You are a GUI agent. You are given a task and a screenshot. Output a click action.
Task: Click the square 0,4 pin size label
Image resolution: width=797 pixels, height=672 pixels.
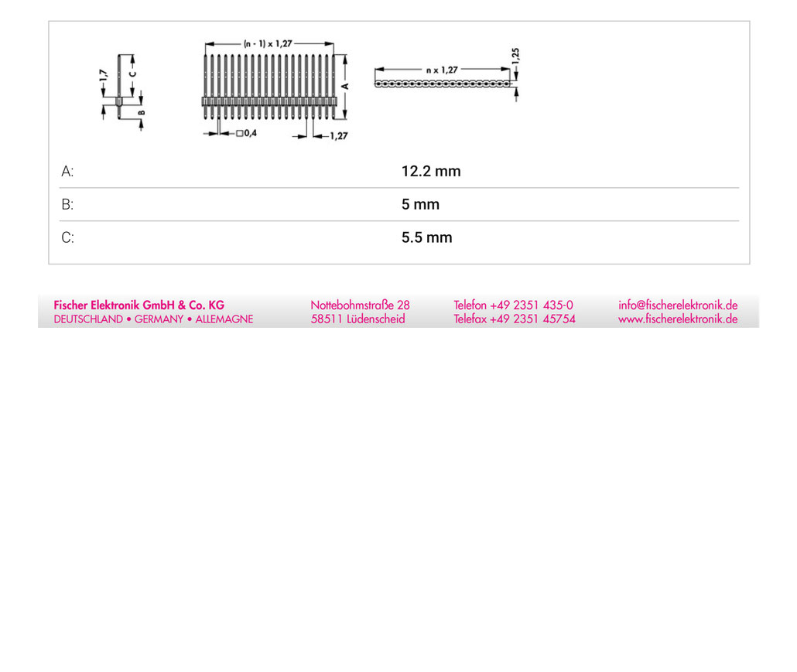(247, 133)
